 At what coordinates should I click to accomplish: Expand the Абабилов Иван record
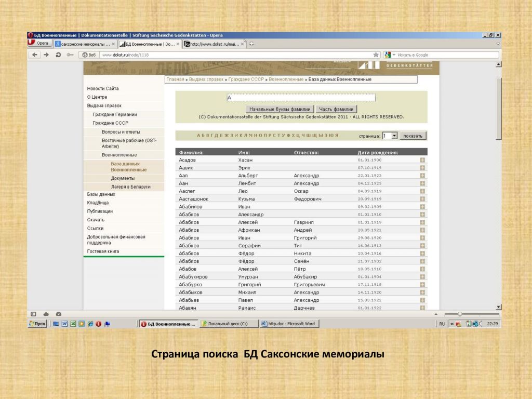pyautogui.click(x=422, y=207)
